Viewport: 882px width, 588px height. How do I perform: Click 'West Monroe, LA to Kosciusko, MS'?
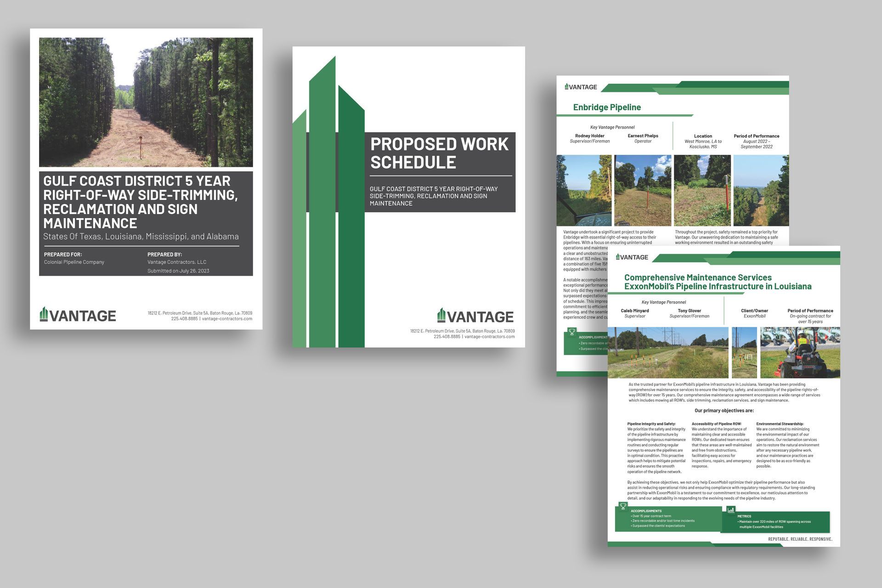703,144
